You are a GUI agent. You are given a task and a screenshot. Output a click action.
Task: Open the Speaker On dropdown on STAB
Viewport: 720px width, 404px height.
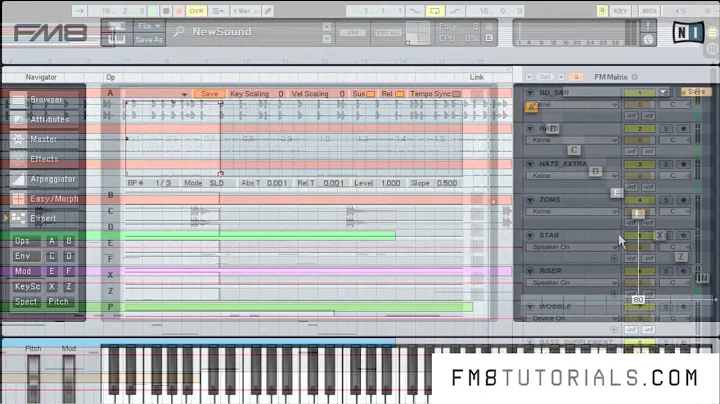click(572, 247)
